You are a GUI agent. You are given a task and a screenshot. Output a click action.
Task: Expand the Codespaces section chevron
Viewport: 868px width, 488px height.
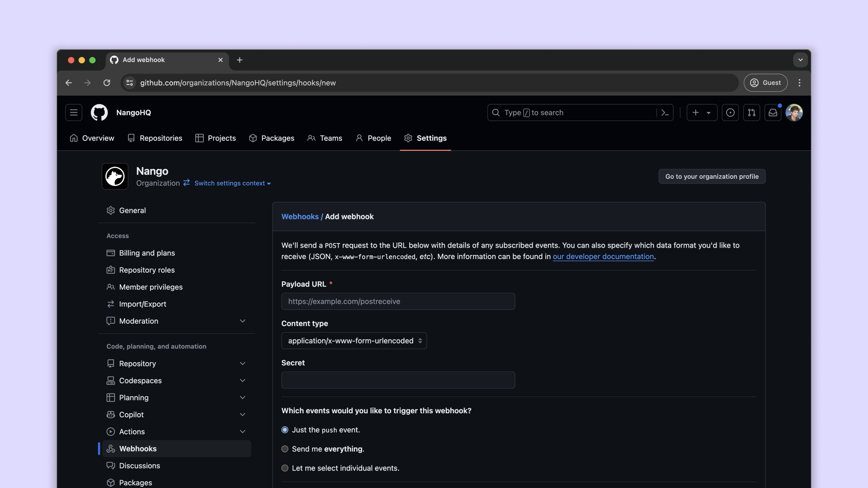(242, 380)
